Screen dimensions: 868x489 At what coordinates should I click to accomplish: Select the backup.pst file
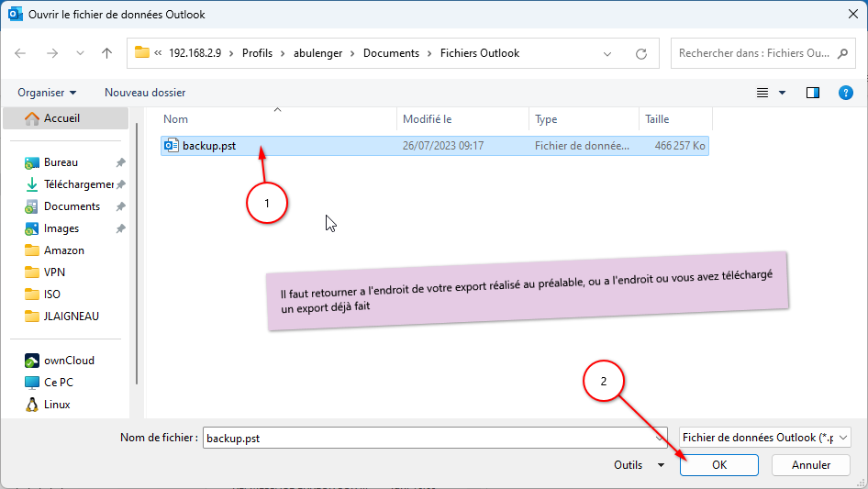pyautogui.click(x=209, y=146)
